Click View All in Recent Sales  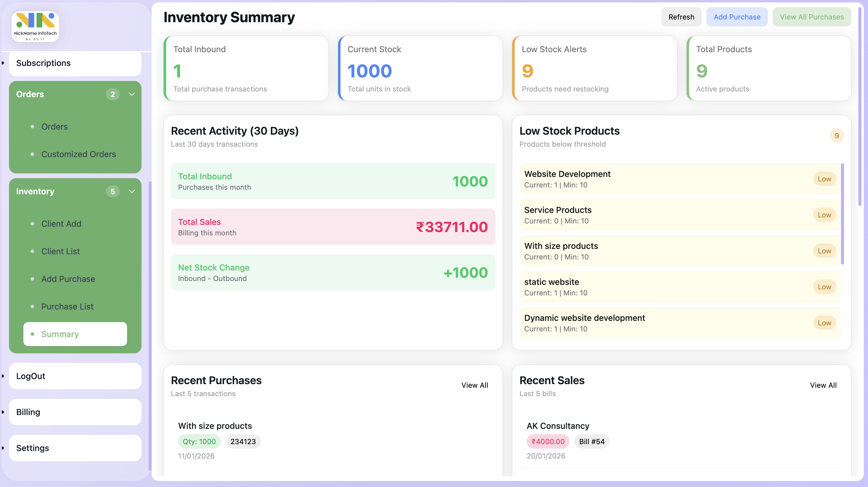[823, 385]
